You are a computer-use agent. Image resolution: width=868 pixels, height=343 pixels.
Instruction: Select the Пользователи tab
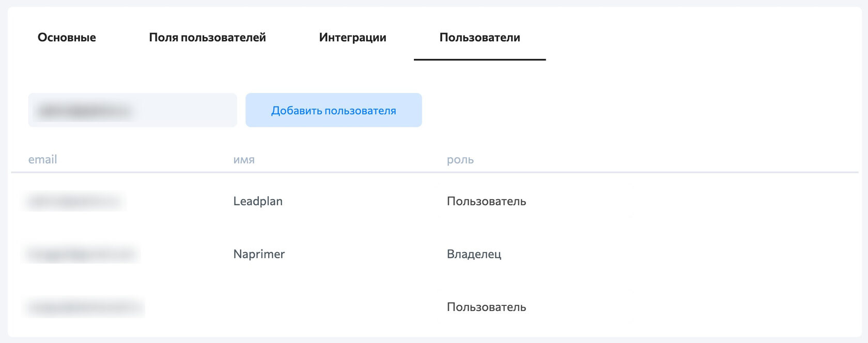[479, 38]
